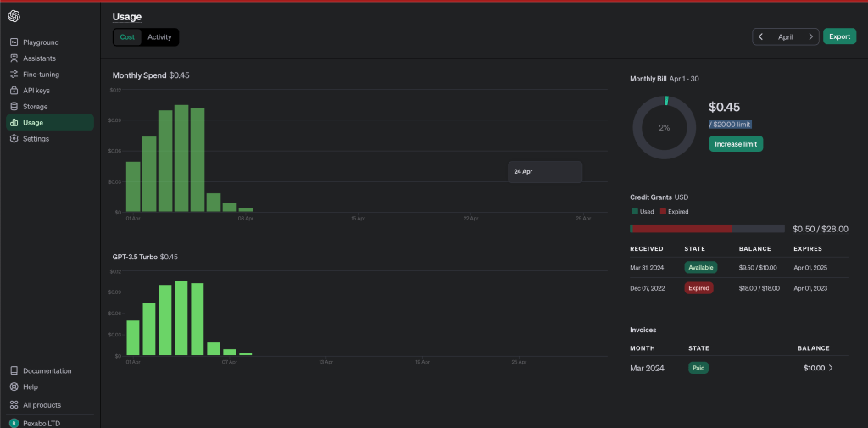Click the $18.00 / $18.00 balance
868x428 pixels.
point(759,288)
